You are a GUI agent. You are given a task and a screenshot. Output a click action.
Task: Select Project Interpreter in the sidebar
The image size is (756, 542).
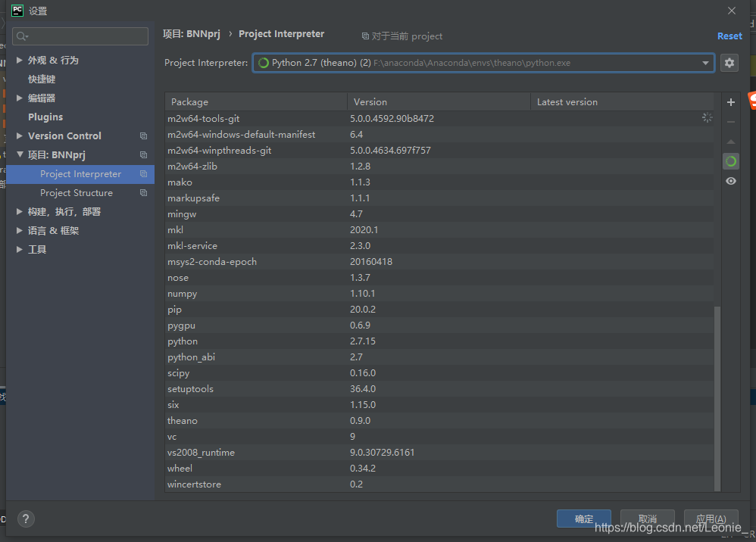tap(80, 174)
